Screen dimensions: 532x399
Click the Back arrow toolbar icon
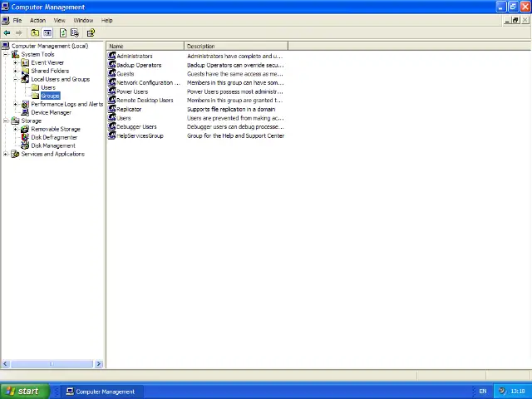7,33
